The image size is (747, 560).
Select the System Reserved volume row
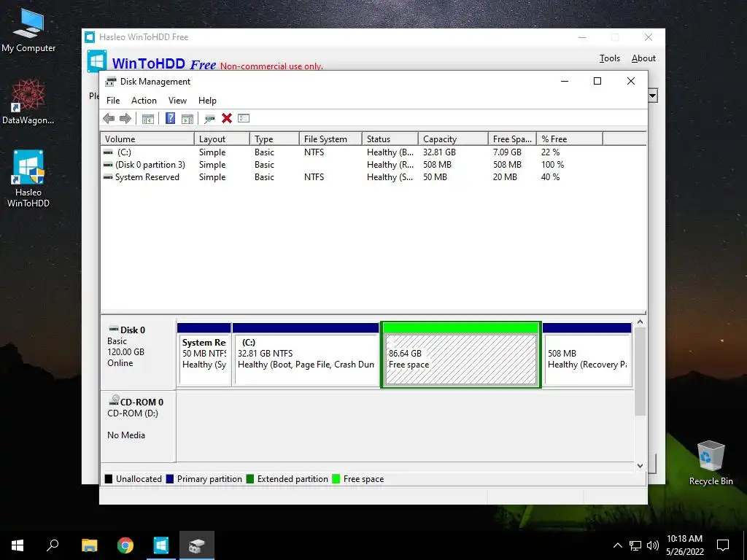(x=373, y=177)
